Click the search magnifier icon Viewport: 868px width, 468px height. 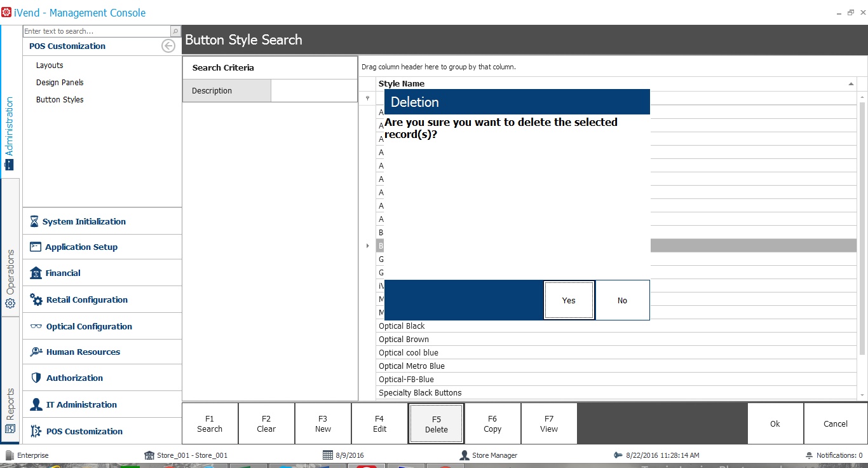pyautogui.click(x=175, y=31)
